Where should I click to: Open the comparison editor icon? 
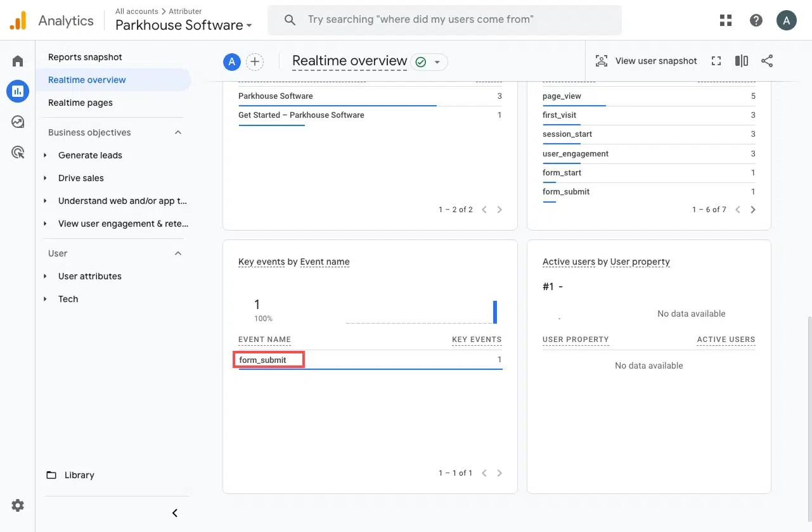[x=741, y=61]
